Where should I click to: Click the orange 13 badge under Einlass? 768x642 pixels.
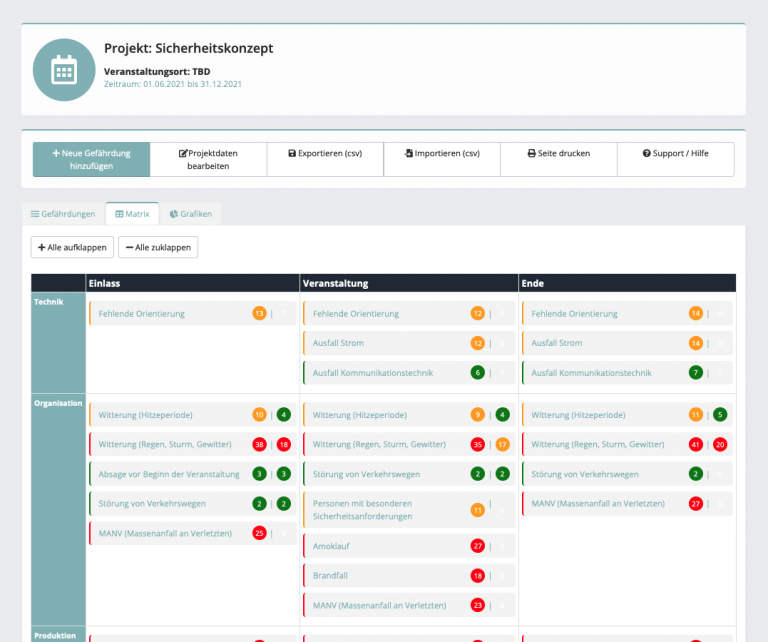pyautogui.click(x=259, y=314)
